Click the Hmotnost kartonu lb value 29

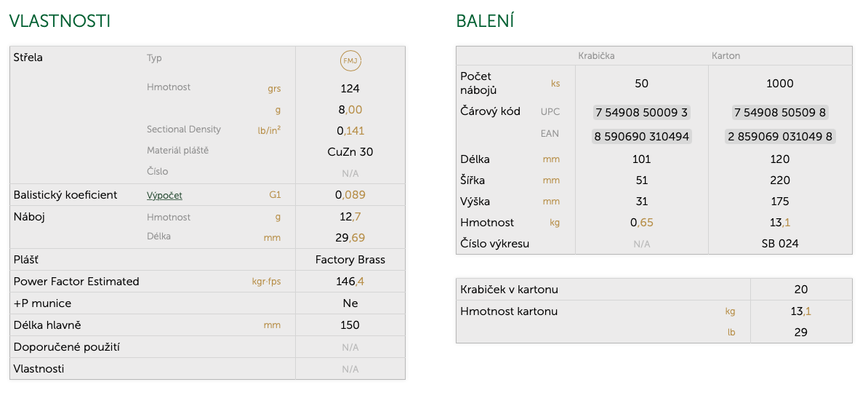click(800, 333)
